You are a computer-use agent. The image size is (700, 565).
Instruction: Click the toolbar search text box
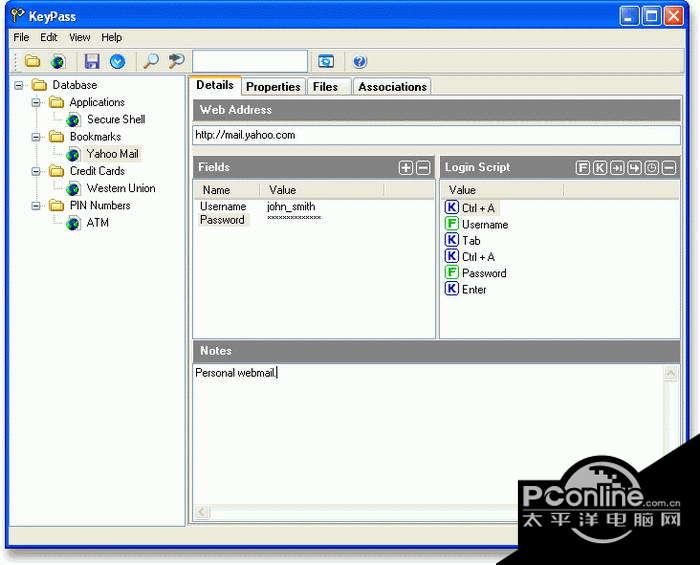(250, 61)
